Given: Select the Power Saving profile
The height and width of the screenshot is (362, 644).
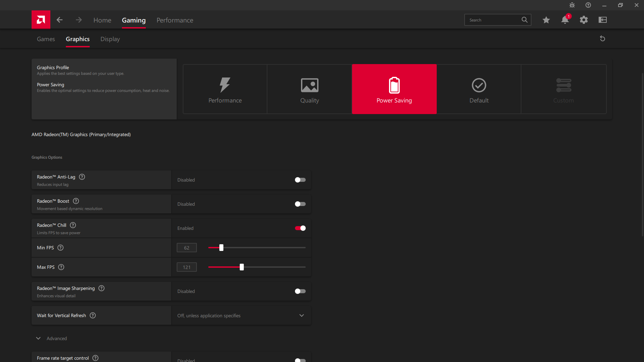Looking at the screenshot, I should click(394, 89).
